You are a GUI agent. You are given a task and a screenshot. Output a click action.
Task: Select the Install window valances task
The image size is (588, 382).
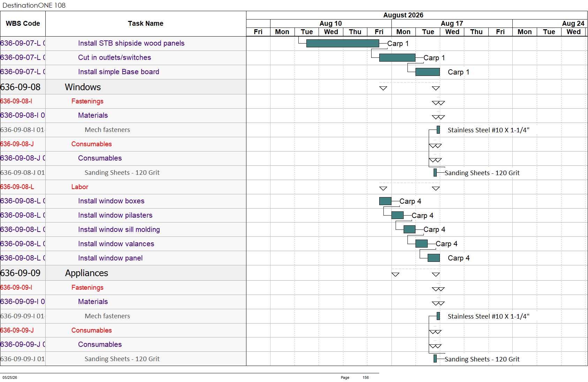(116, 244)
